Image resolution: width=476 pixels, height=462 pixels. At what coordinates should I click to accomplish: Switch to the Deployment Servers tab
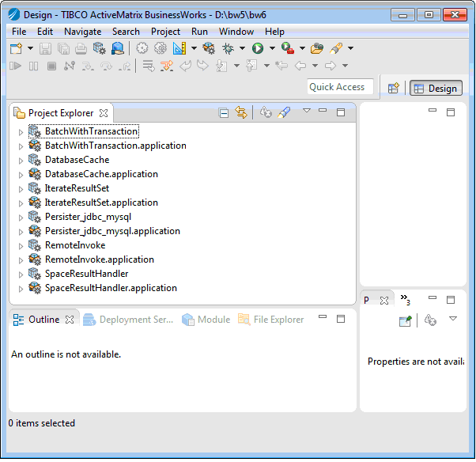tap(128, 320)
